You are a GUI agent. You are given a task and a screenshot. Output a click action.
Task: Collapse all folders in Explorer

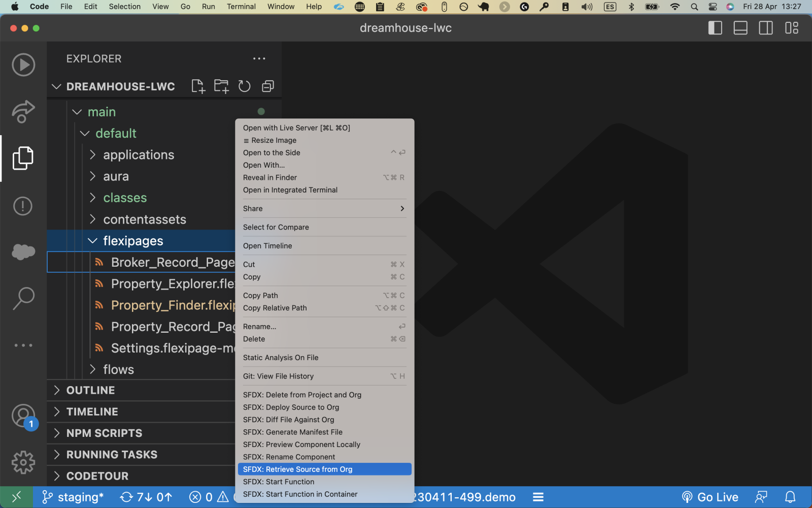[268, 86]
